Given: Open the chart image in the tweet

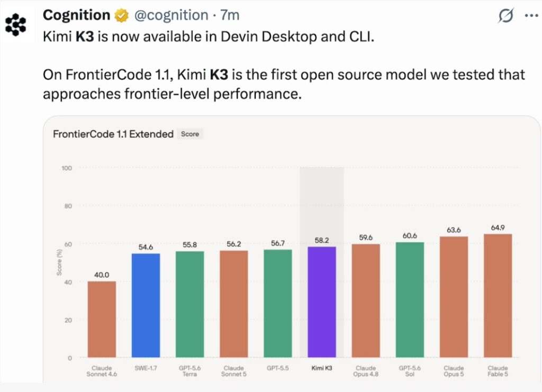Looking at the screenshot, I should point(292,249).
